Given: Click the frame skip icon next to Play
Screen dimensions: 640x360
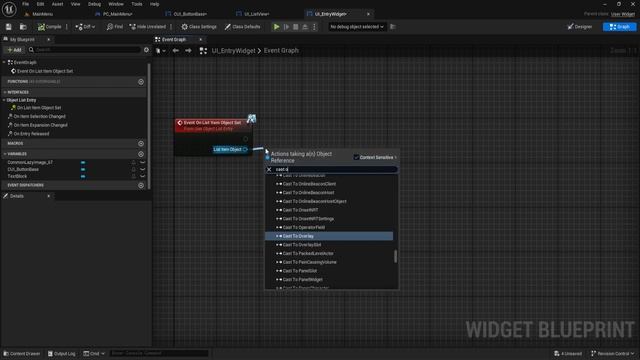Looking at the screenshot, I should tap(286, 27).
